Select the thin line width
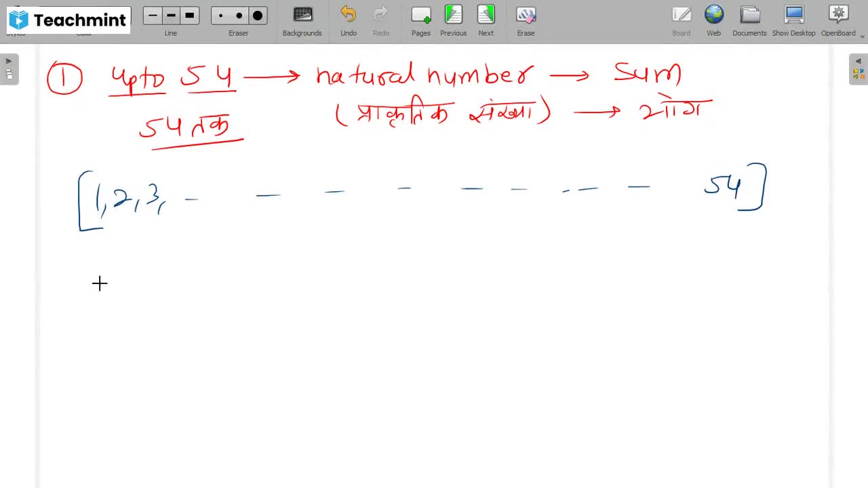The width and height of the screenshot is (868, 488). tap(152, 15)
